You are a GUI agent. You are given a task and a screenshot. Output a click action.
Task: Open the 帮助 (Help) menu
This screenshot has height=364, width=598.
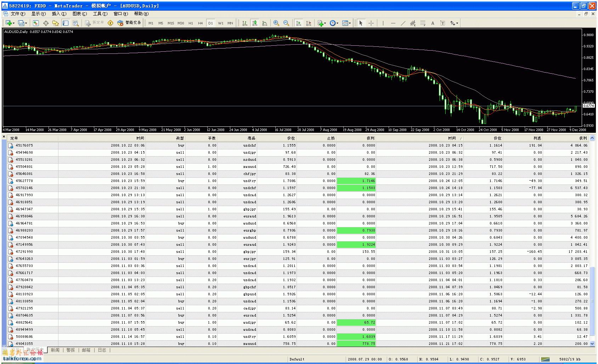click(141, 14)
